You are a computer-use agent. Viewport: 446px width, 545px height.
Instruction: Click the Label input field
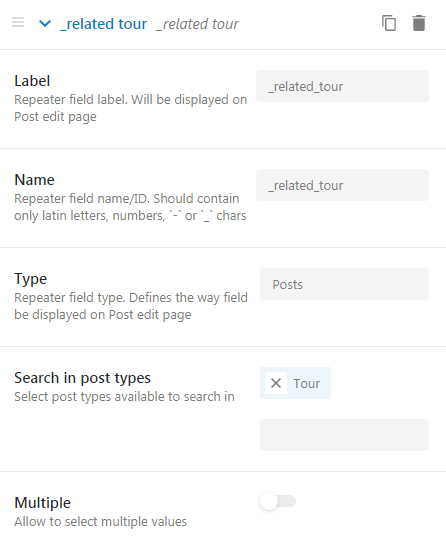342,86
